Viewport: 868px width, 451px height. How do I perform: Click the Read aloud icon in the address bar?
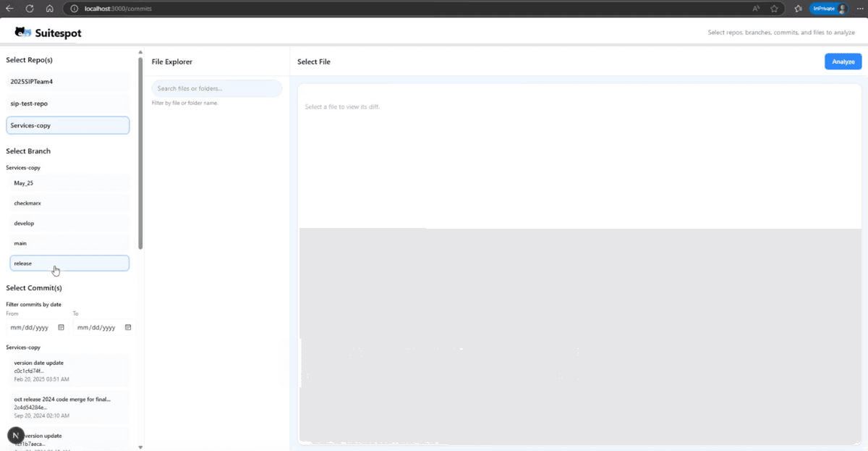[754, 8]
